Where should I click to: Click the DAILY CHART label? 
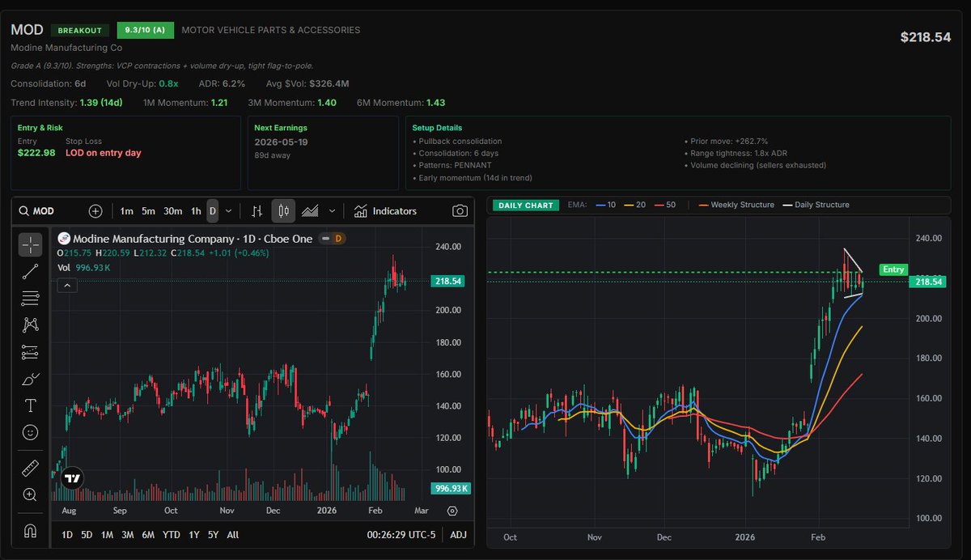[527, 205]
